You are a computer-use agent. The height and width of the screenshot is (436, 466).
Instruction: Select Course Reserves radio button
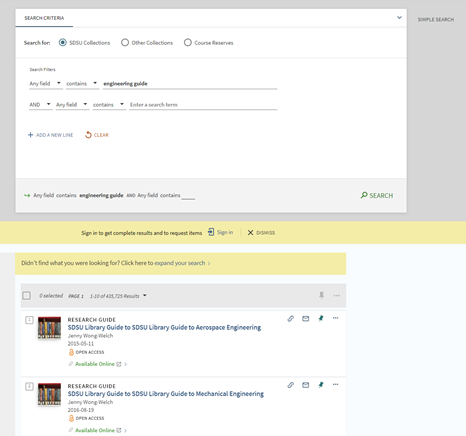click(x=188, y=43)
